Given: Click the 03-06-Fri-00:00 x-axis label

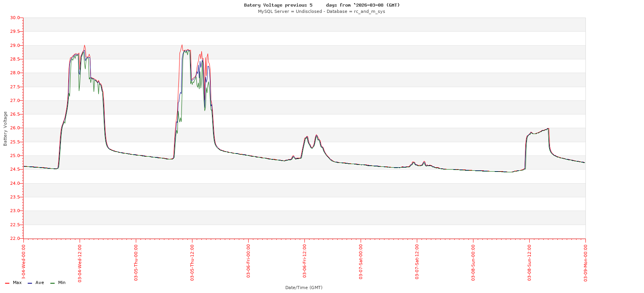Looking at the screenshot, I should point(249,261).
